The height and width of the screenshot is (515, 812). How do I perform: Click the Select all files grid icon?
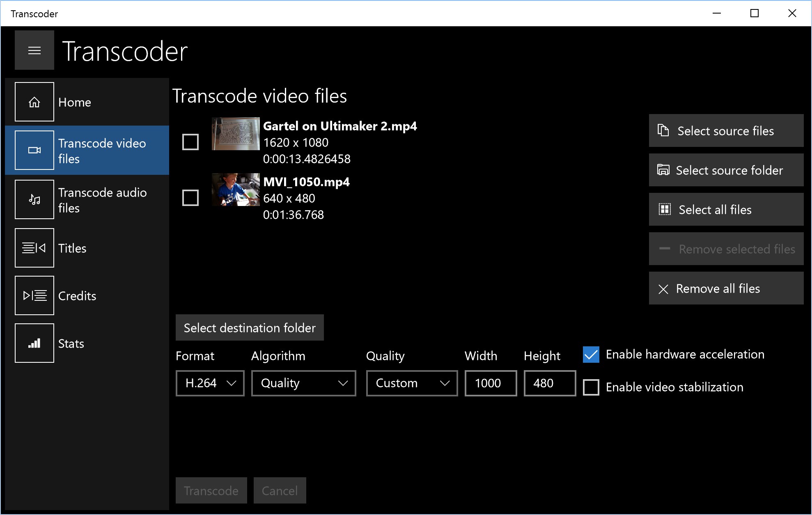click(665, 209)
